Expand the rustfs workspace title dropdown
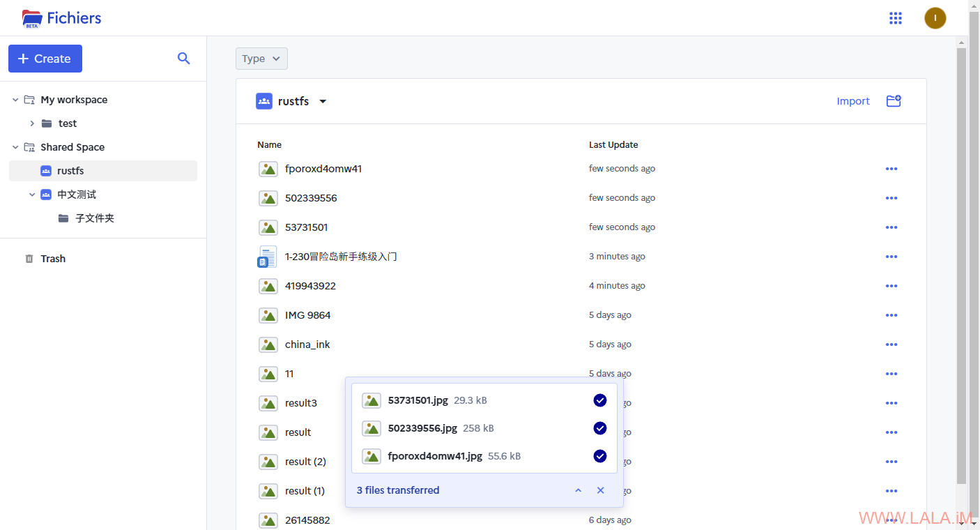The image size is (980, 530). pos(323,102)
